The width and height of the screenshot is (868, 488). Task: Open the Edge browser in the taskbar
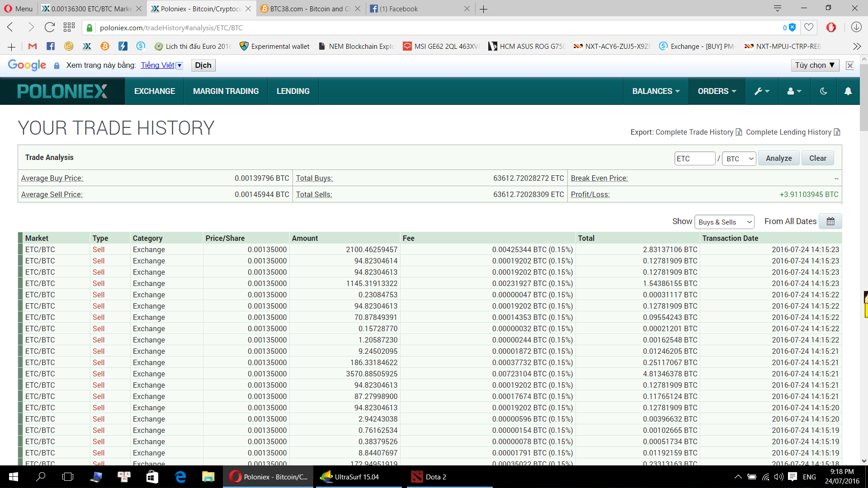(180, 477)
